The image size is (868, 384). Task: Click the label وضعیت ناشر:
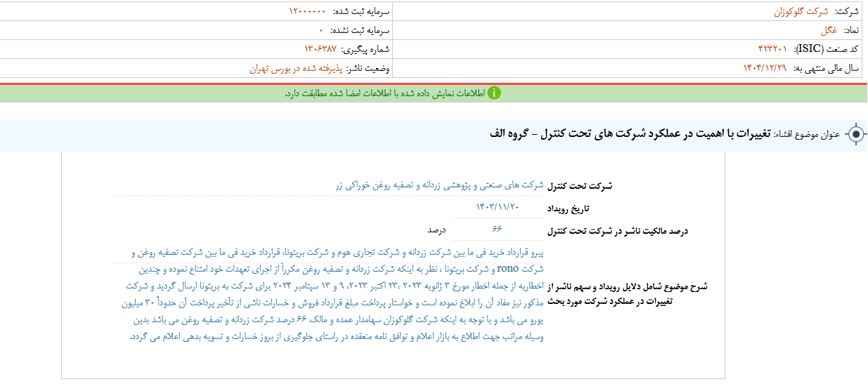click(368, 68)
